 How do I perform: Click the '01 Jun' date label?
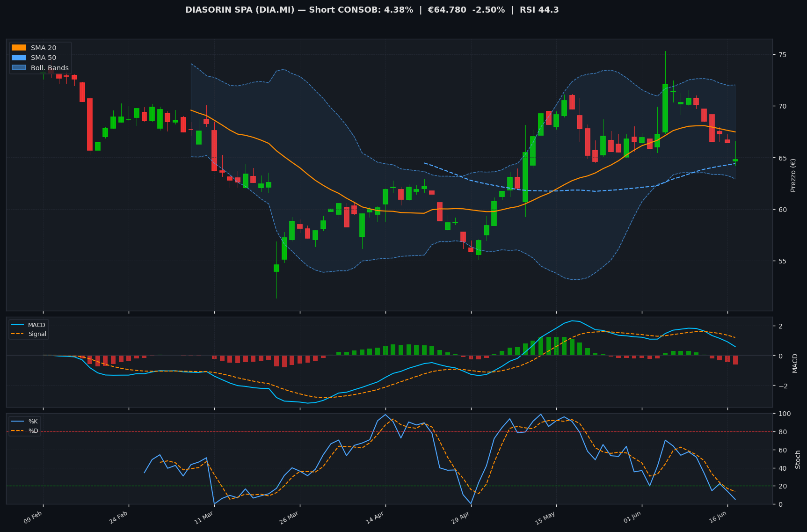tap(632, 518)
